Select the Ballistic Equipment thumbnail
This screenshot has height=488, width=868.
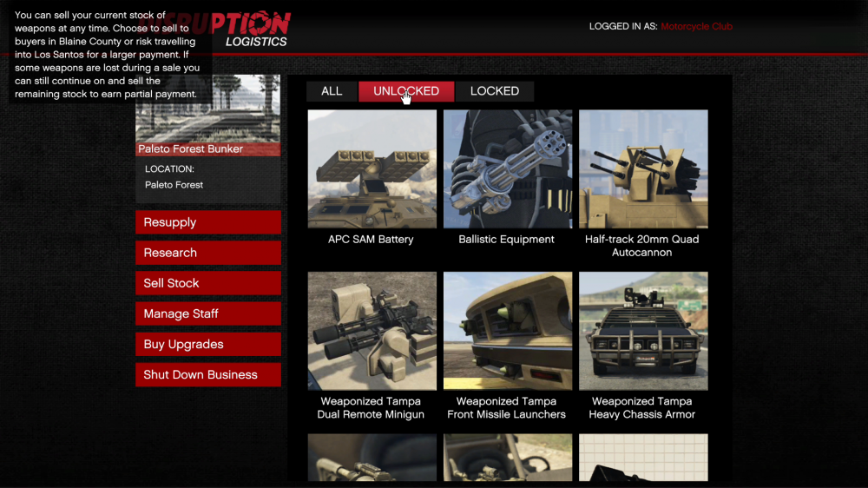[508, 169]
